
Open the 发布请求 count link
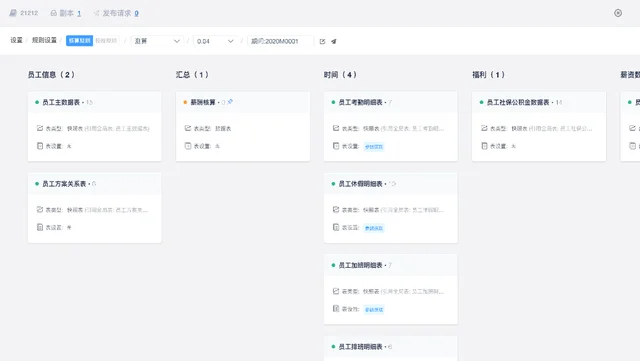[x=136, y=13]
